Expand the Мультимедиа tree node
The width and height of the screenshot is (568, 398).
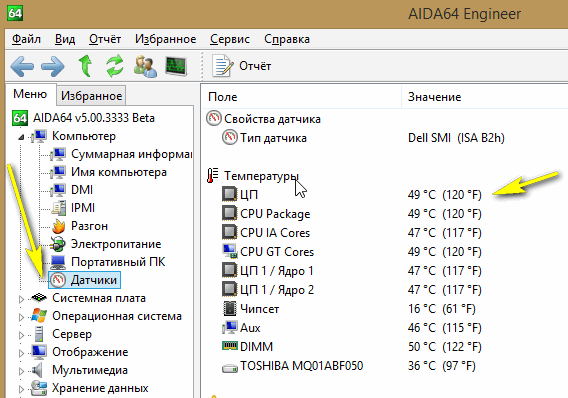click(21, 371)
